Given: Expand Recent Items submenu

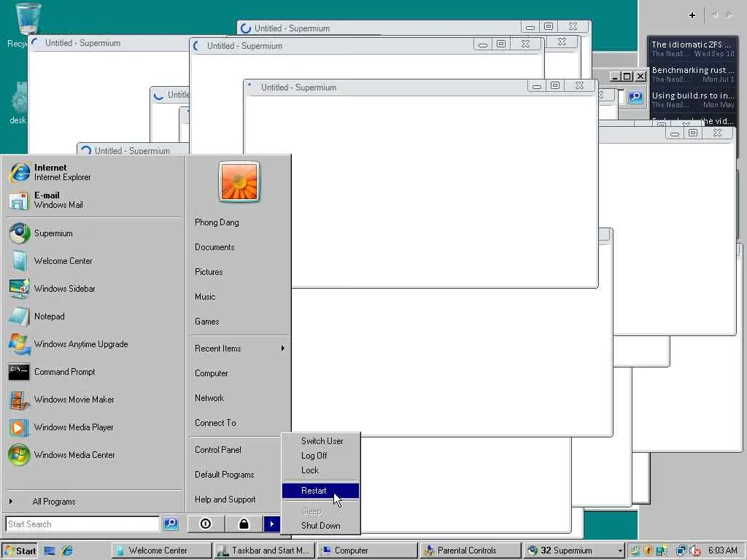Looking at the screenshot, I should point(239,349).
